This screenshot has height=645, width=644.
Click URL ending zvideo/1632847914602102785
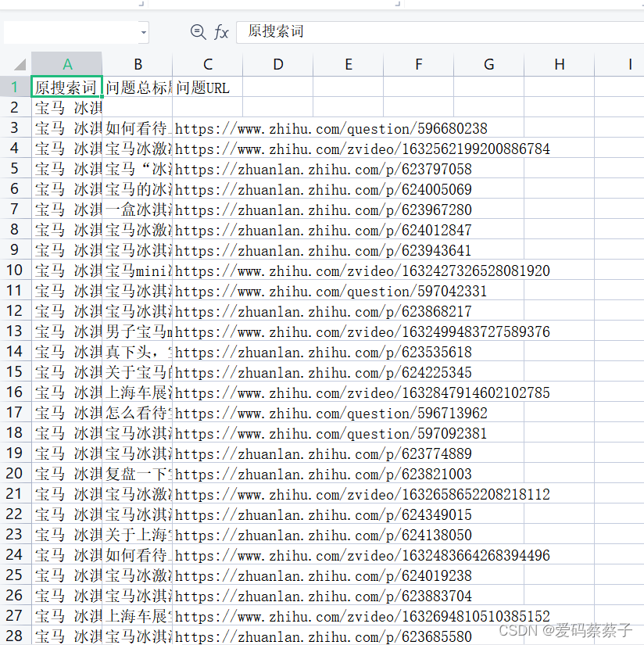pyautogui.click(x=363, y=392)
